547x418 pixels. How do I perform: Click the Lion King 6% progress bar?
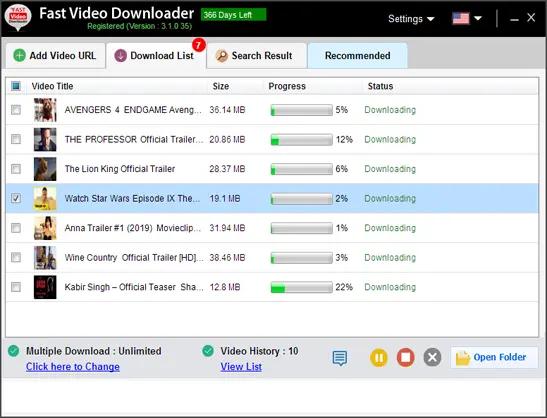(301, 169)
